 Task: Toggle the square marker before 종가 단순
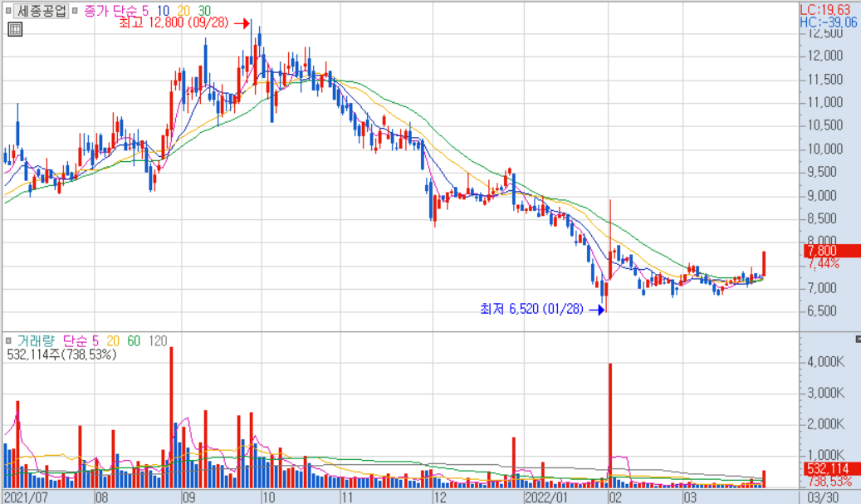[x=76, y=11]
